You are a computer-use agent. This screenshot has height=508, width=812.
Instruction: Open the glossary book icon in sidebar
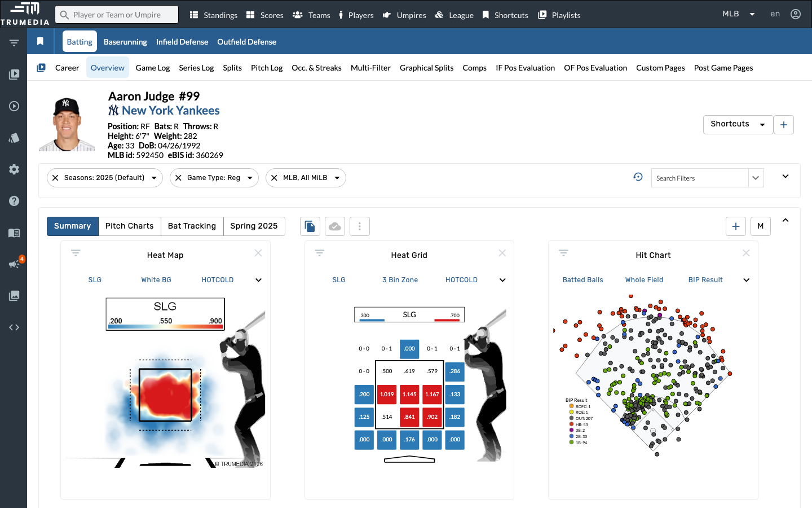[14, 233]
